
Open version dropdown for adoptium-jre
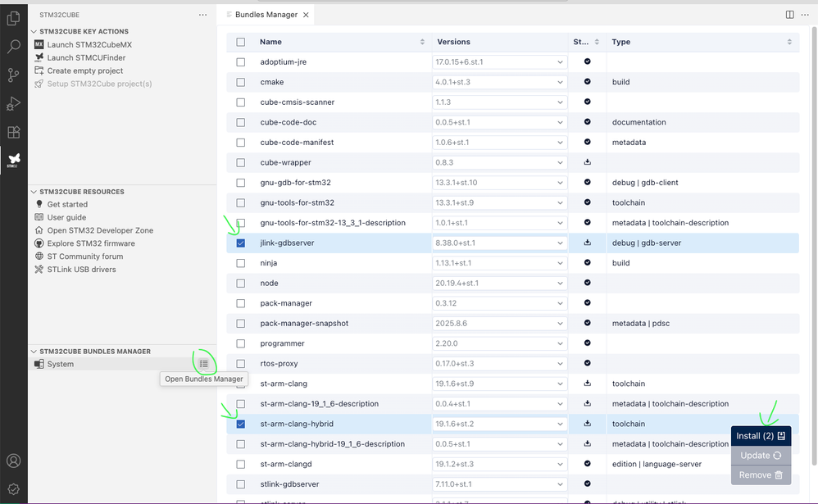click(x=499, y=62)
